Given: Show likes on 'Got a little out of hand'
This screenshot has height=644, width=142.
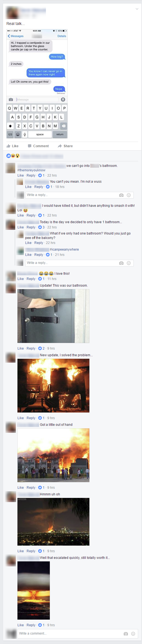Looking at the screenshot, I should (42, 488).
